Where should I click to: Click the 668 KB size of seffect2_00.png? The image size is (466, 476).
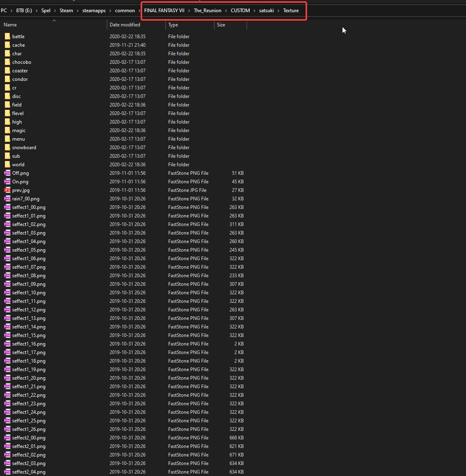click(236, 437)
